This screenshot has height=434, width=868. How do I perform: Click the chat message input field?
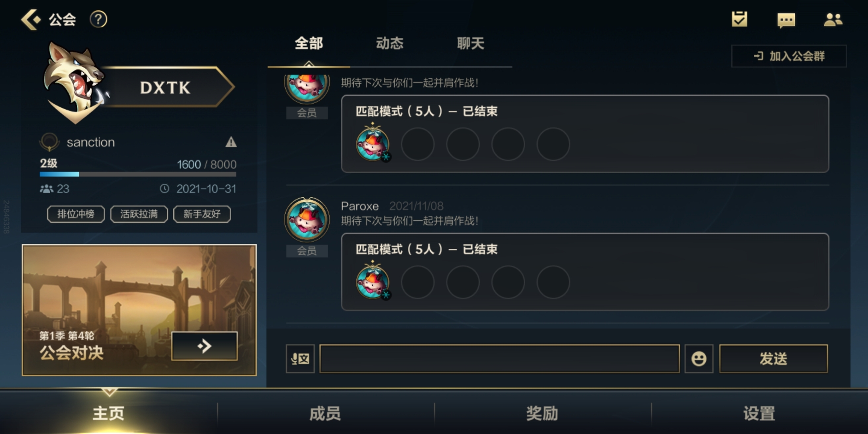pyautogui.click(x=500, y=358)
